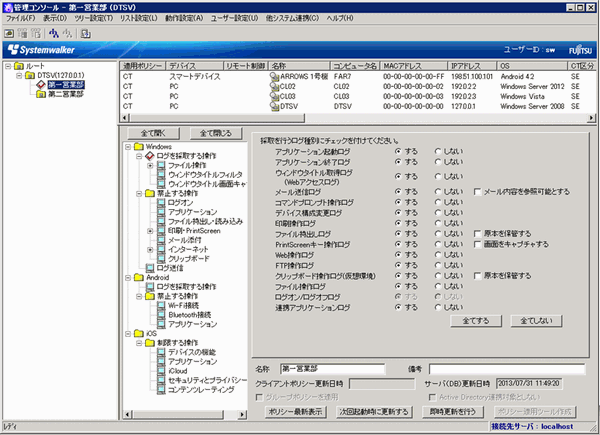Check メール内容を参照可能とする option
Image resolution: width=600 pixels, height=435 pixels.
476,190
